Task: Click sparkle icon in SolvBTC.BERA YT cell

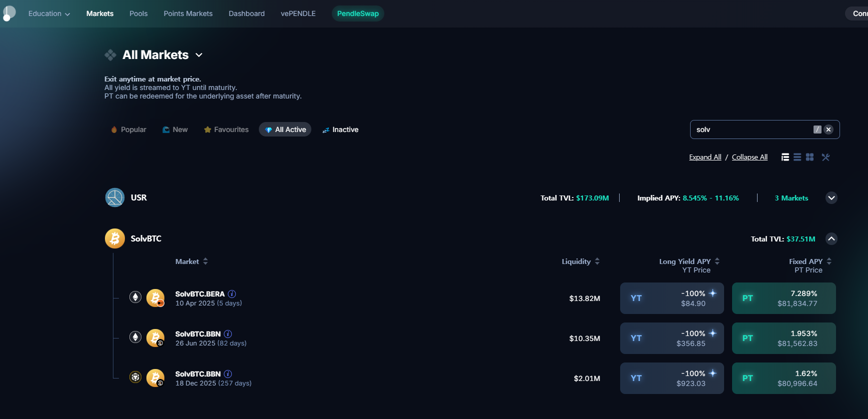Action: [713, 293]
